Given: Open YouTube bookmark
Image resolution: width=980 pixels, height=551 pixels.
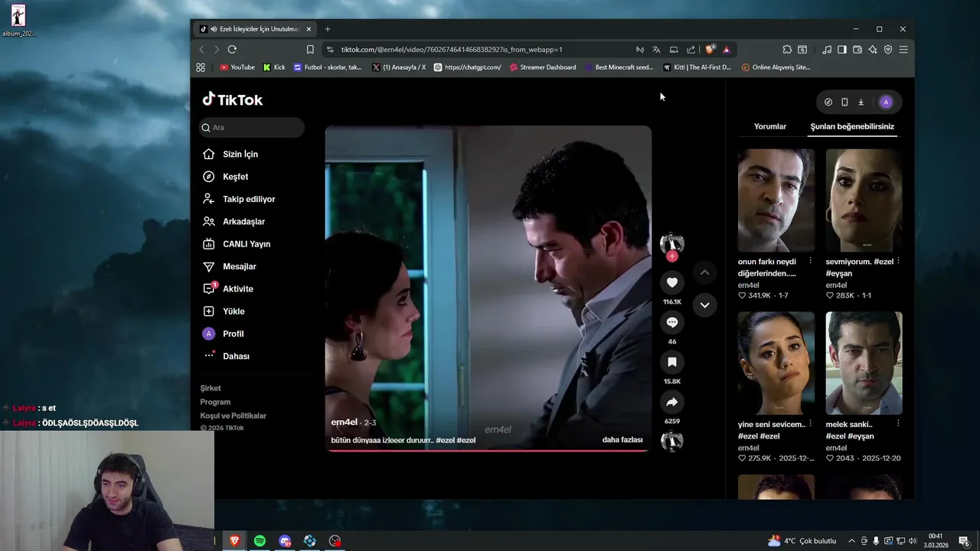Looking at the screenshot, I should click(x=237, y=67).
